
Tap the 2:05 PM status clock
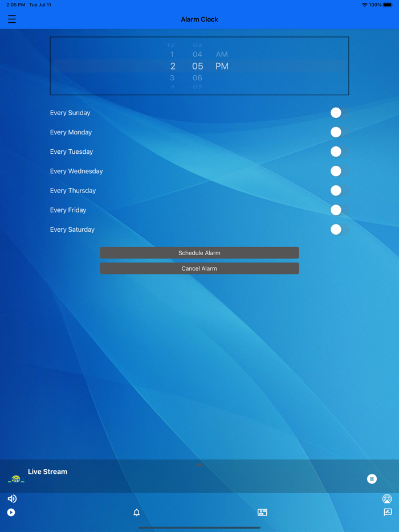coord(15,5)
